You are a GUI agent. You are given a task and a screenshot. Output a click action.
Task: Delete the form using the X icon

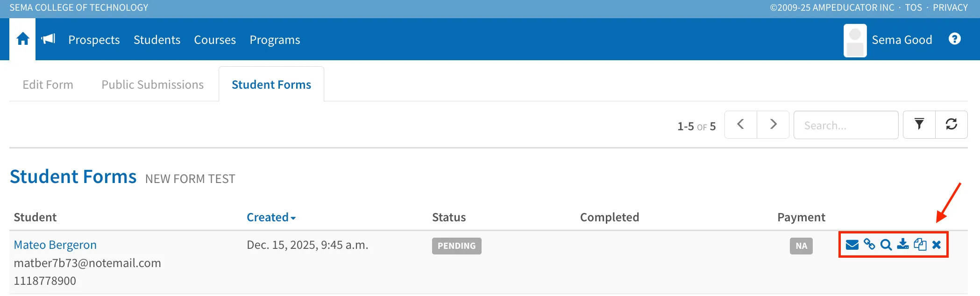937,245
